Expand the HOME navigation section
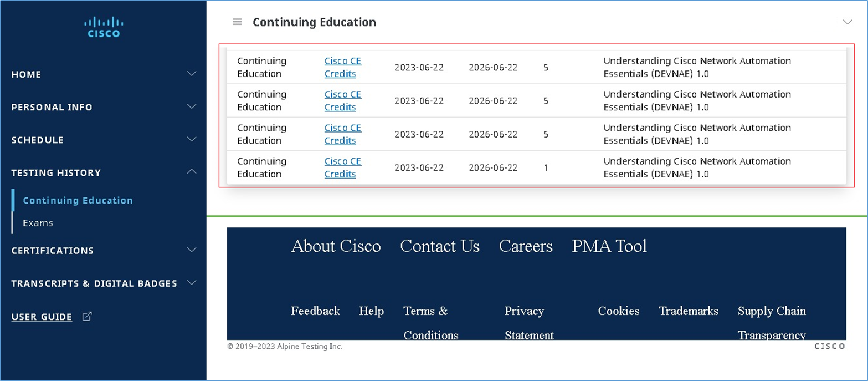This screenshot has width=868, height=381. coord(191,73)
